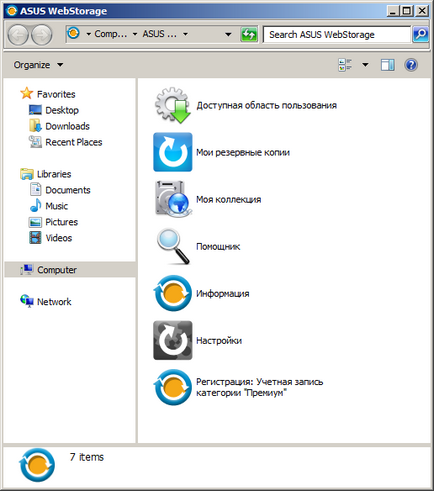Image resolution: width=434 pixels, height=491 pixels.
Task: Expand the address bar history dropdown
Action: (228, 34)
